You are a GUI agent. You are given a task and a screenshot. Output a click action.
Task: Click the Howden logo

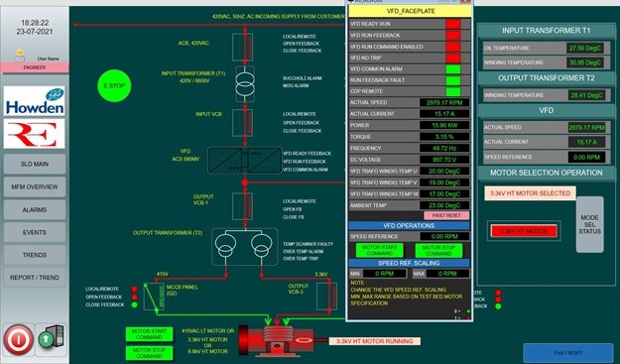(35, 101)
